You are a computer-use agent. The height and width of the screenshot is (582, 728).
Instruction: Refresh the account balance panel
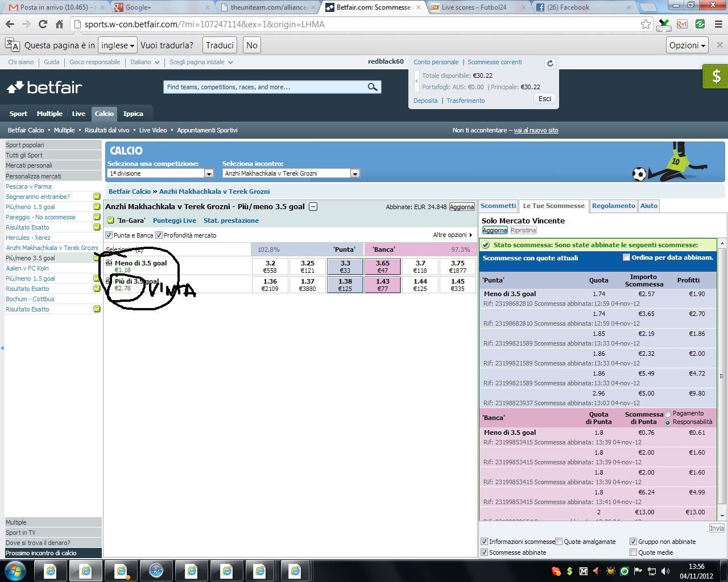click(550, 64)
